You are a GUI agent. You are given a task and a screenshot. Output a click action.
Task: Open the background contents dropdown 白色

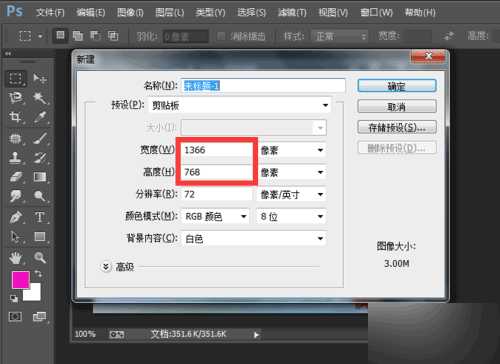(x=254, y=239)
